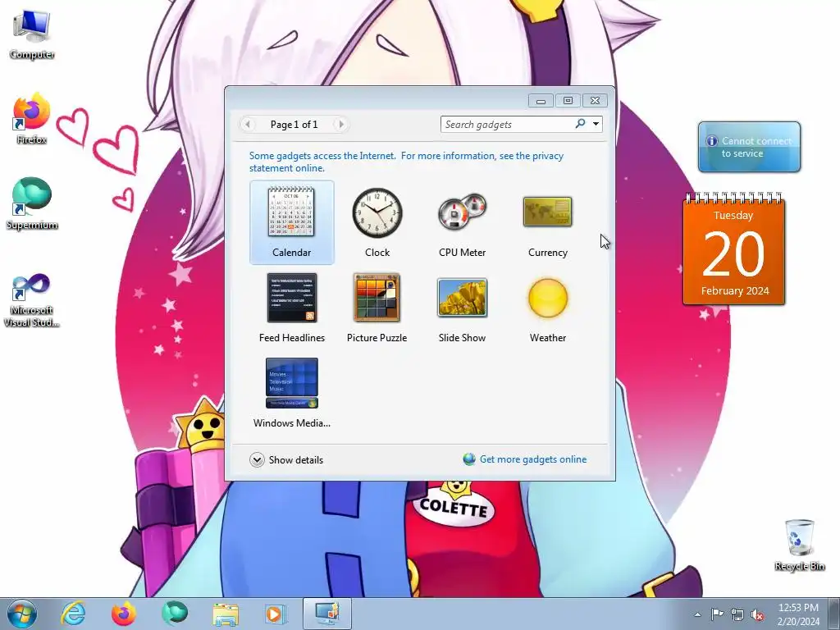Click the Desktop Gadget Gallery taskbar button
This screenshot has width=840, height=630.
pos(326,614)
